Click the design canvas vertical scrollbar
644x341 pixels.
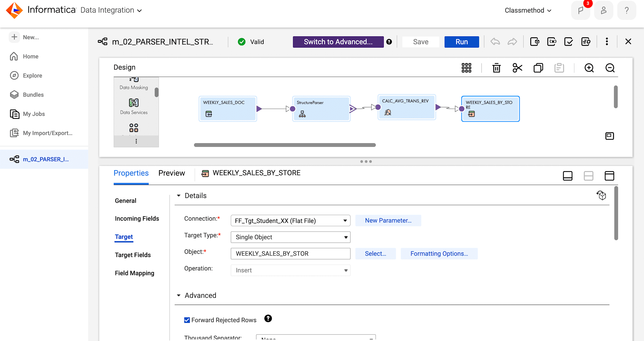click(x=616, y=97)
